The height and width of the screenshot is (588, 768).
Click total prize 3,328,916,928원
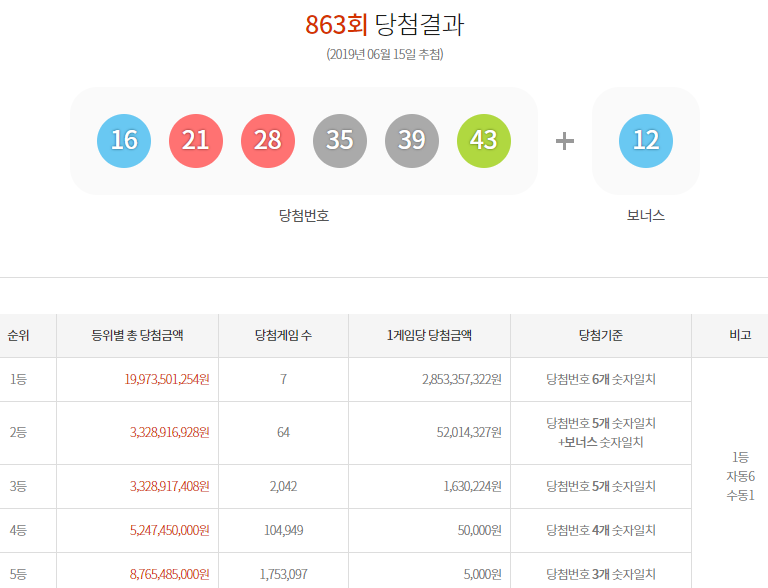(170, 433)
